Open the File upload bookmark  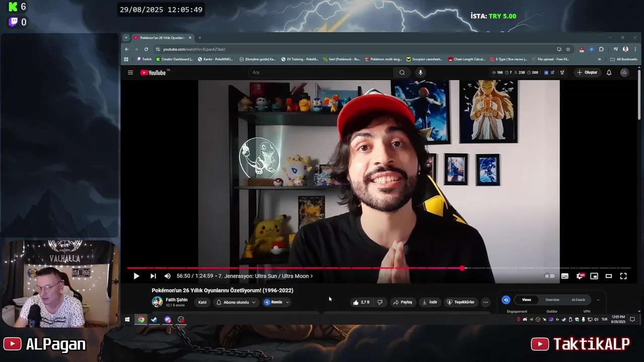[x=550, y=59]
